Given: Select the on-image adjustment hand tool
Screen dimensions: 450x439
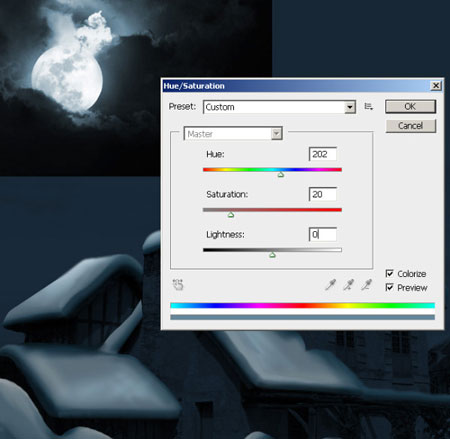Looking at the screenshot, I should tap(178, 285).
